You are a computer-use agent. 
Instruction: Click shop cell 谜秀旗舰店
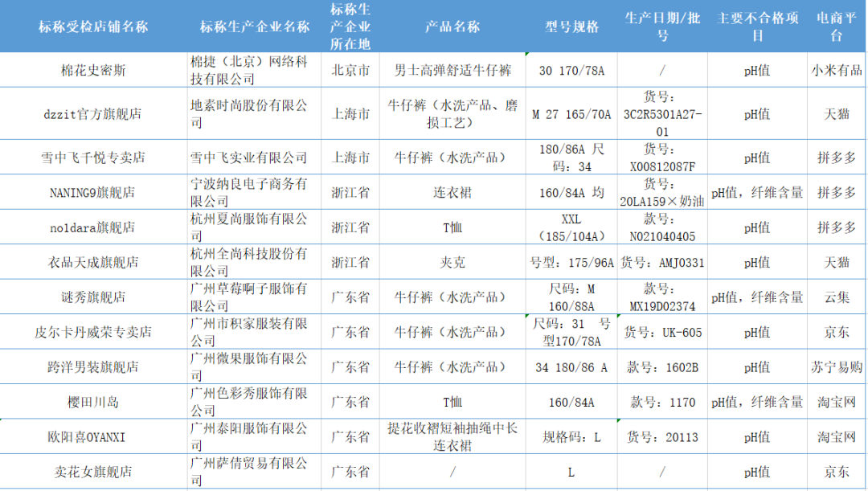click(x=93, y=297)
